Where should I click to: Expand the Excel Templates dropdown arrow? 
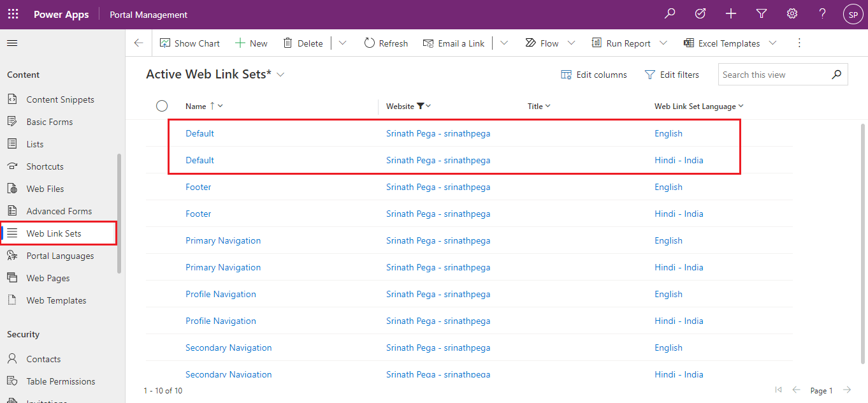(772, 43)
